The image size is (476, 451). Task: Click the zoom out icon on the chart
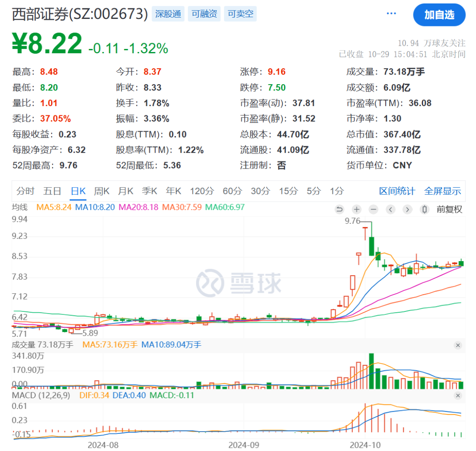(x=373, y=210)
